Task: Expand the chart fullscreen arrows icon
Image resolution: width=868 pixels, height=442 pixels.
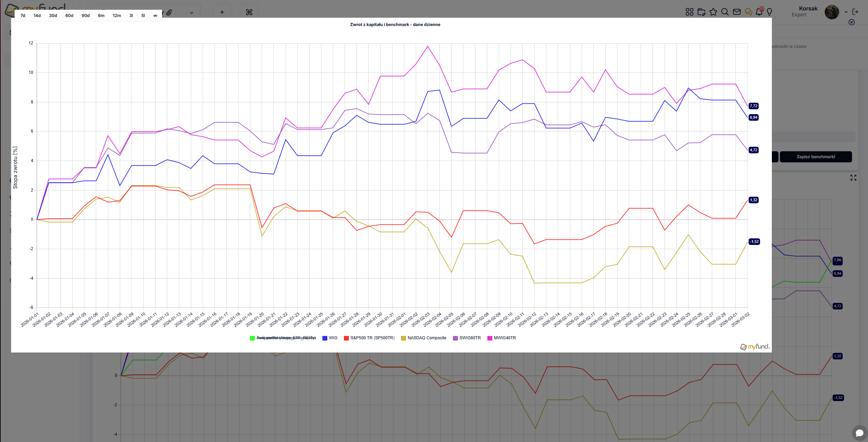Action: (x=853, y=178)
